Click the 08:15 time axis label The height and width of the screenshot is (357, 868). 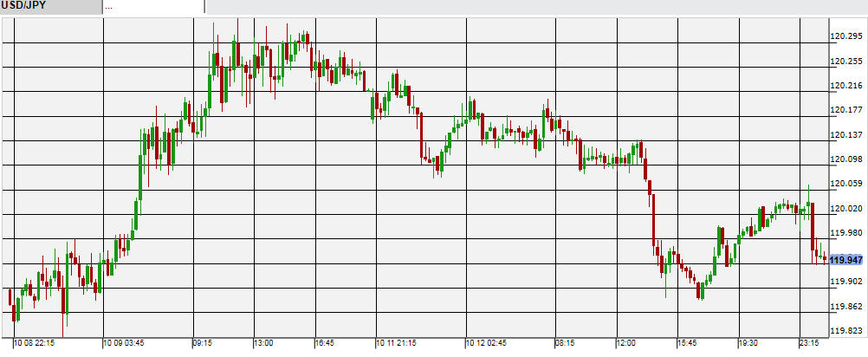click(563, 343)
